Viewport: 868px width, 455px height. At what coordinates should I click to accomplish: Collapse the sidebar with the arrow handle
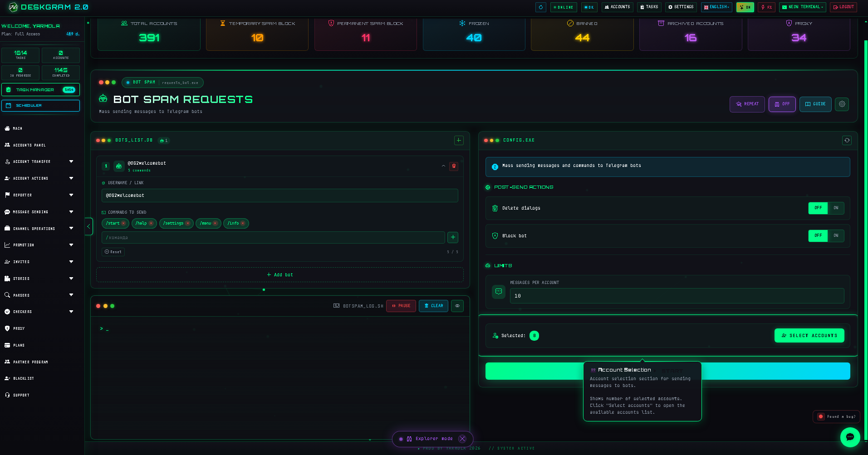click(x=88, y=226)
